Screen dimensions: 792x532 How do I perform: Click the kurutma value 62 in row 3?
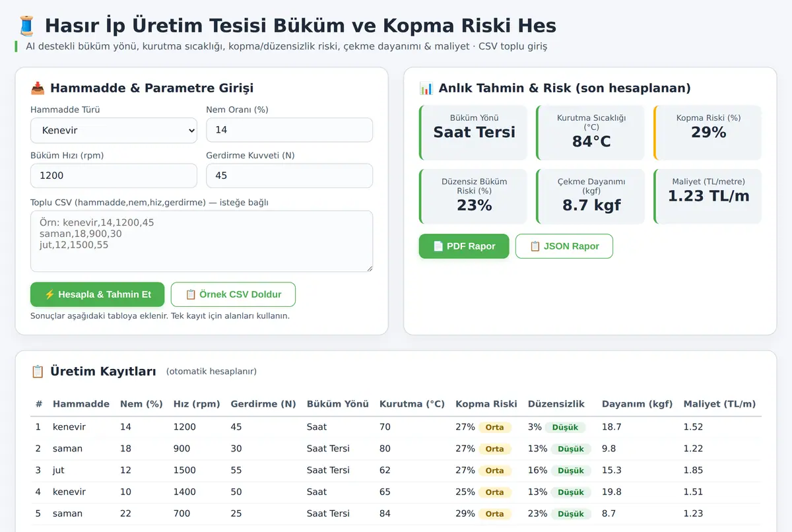click(385, 471)
